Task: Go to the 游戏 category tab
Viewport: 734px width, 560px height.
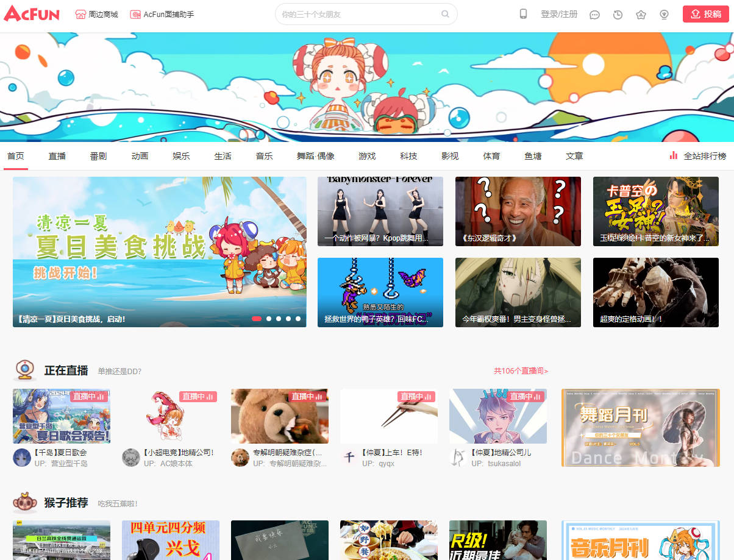Action: point(367,156)
